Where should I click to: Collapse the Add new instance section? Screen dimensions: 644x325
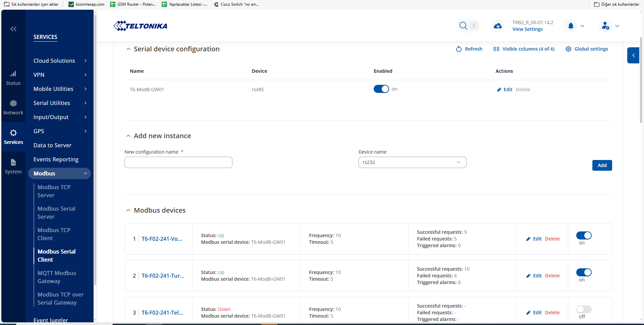coord(128,136)
